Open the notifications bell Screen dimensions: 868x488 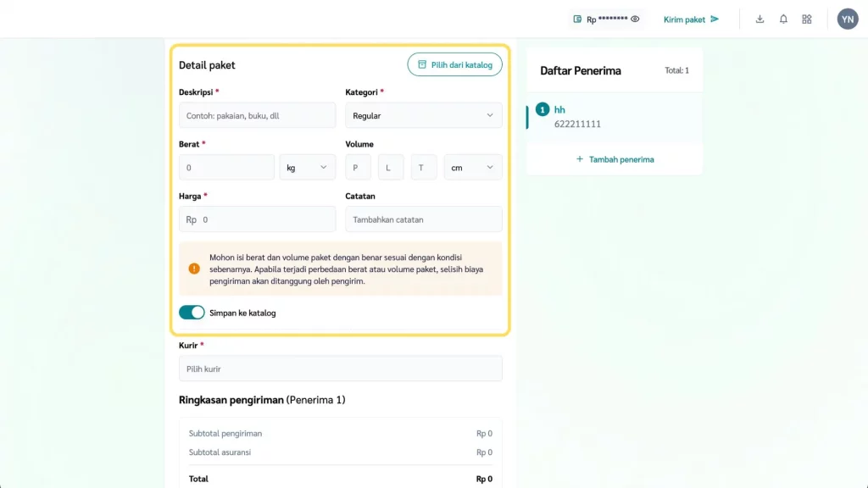783,19
